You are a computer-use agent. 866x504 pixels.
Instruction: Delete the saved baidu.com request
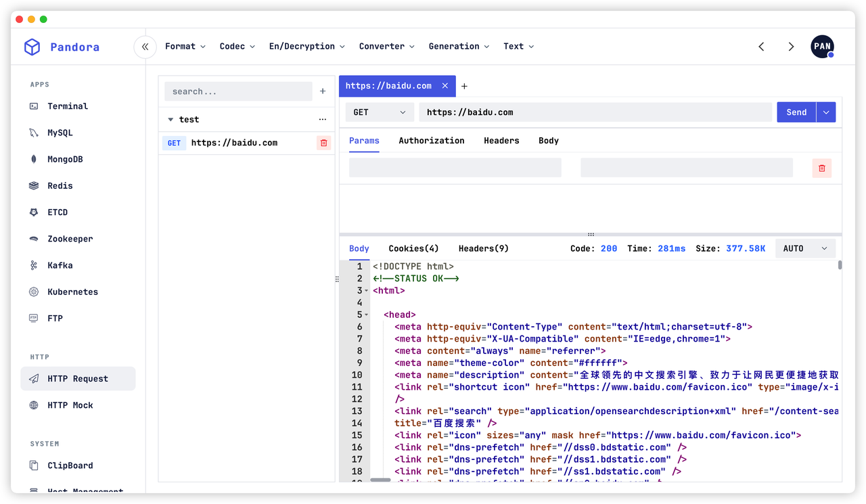[323, 143]
